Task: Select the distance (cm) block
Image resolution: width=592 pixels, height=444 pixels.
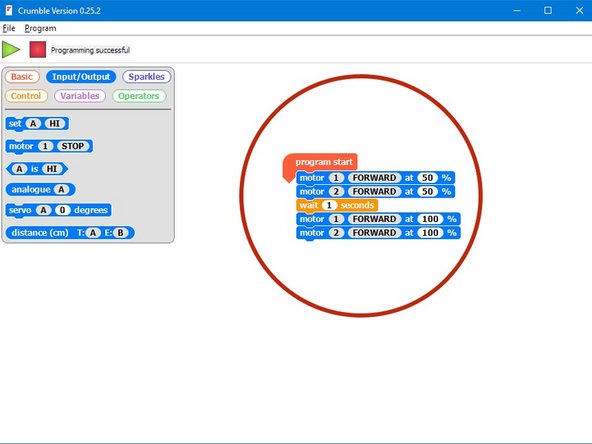Action: coord(70,233)
